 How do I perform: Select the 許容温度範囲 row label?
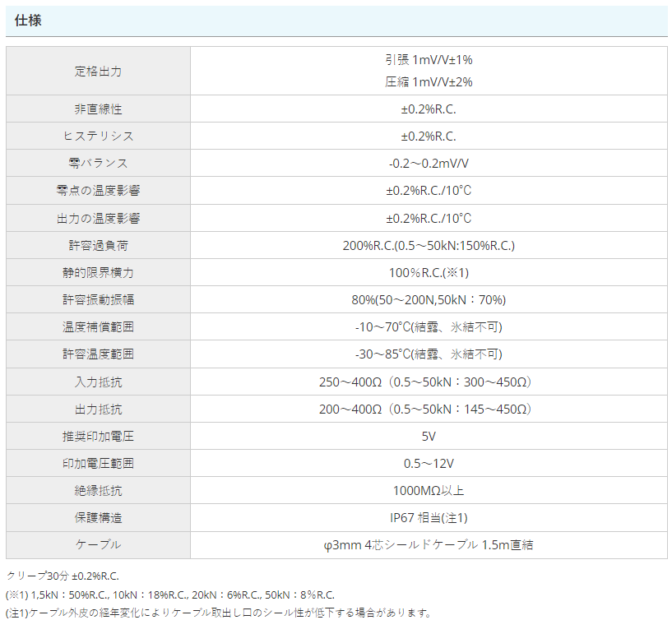coord(98,354)
